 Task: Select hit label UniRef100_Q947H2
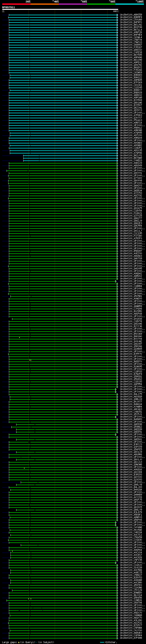tap(131, 65)
